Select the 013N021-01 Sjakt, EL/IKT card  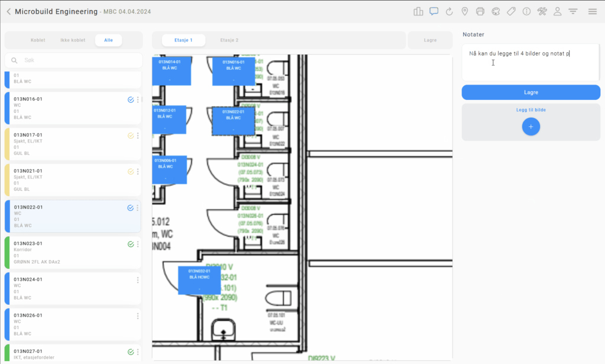click(73, 180)
